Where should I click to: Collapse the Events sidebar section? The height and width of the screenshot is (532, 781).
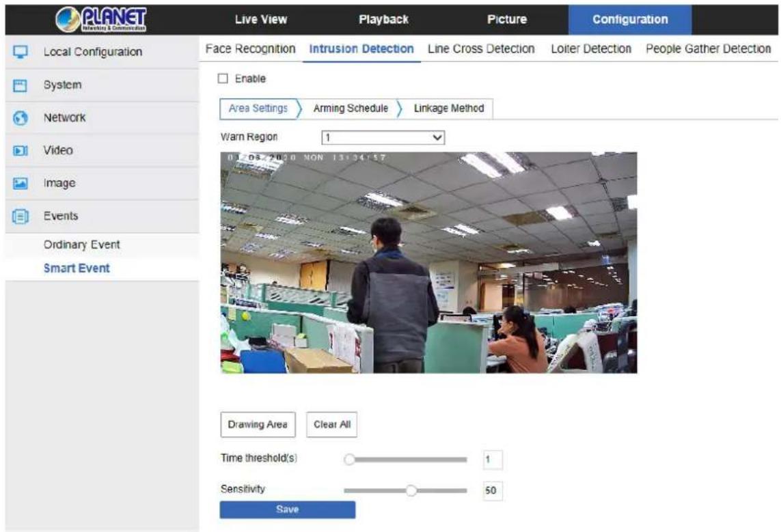pos(102,216)
